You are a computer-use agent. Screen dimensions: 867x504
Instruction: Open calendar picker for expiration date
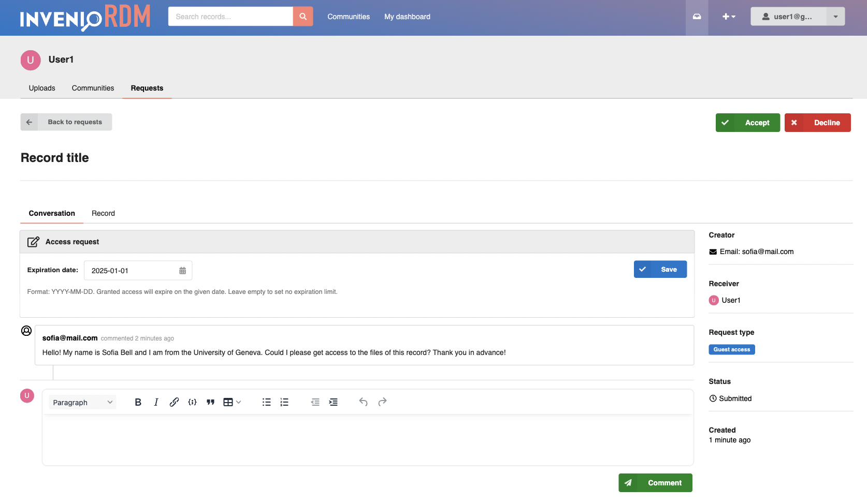(182, 271)
